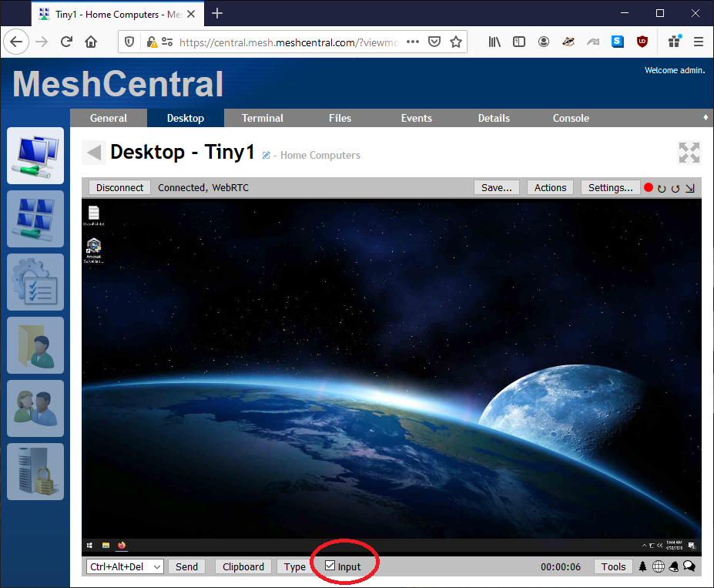Open chat with the speech bubbles icon
714x588 pixels.
click(689, 566)
